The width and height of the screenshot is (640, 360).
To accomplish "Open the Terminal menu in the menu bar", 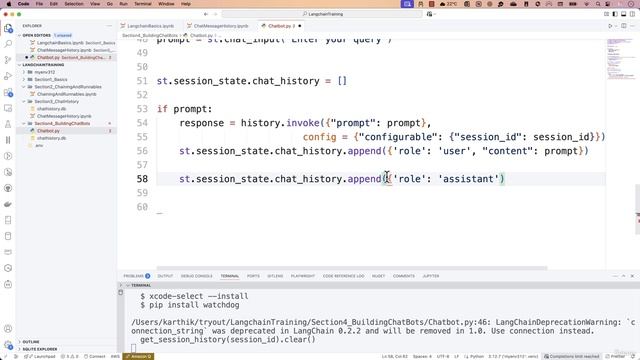I will (143, 4).
